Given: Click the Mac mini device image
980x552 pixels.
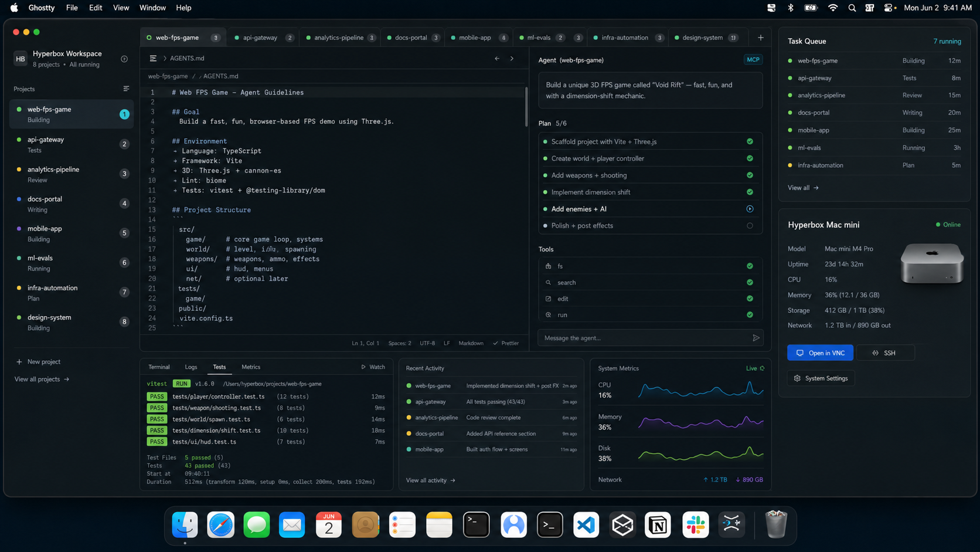Looking at the screenshot, I should [932, 263].
